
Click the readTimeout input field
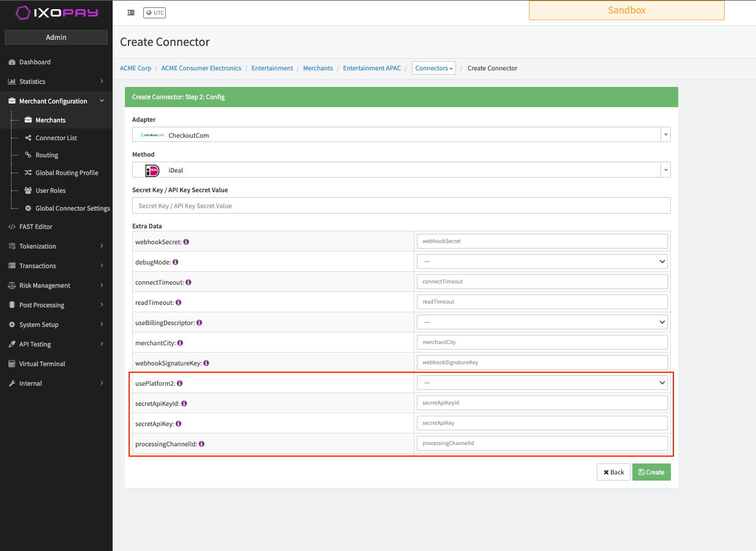tap(542, 302)
